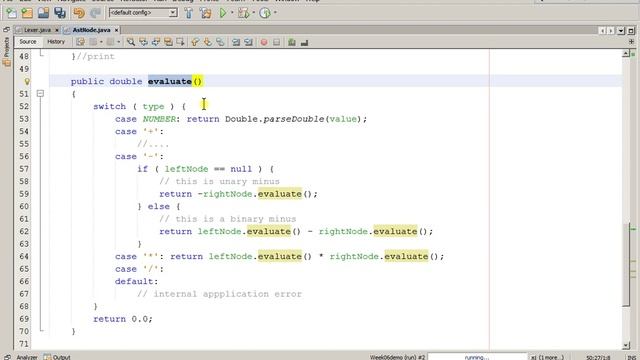Click the Stop Macro Recording icon
Image resolution: width=640 pixels, height=360 pixels.
click(276, 42)
